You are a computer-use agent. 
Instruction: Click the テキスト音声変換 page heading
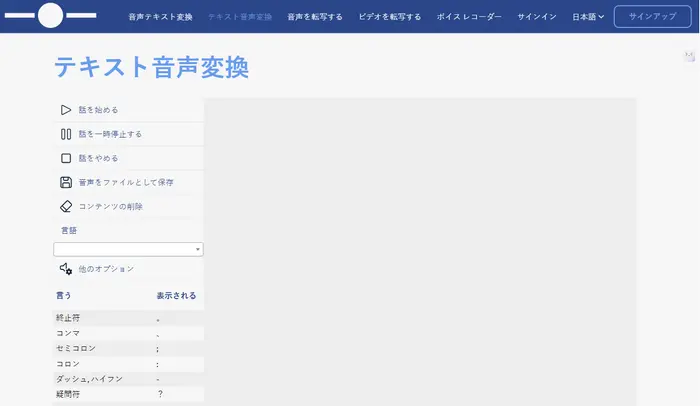click(151, 67)
